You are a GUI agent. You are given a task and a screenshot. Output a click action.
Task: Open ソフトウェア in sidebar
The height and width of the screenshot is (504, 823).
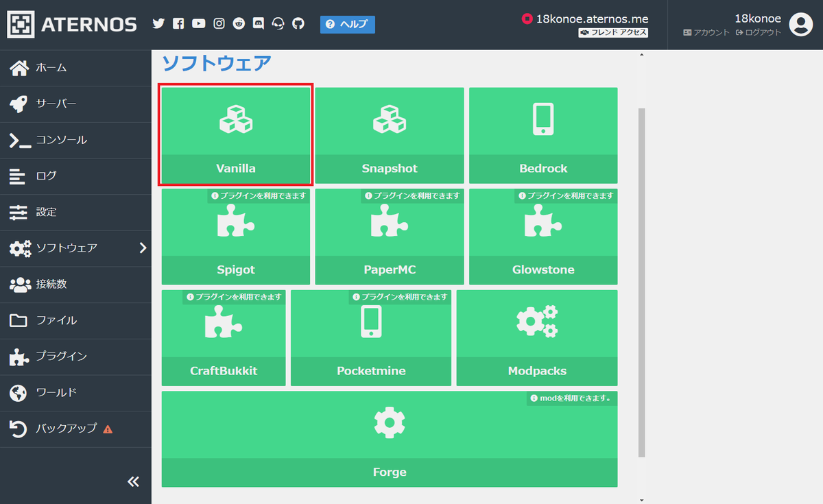click(x=75, y=248)
